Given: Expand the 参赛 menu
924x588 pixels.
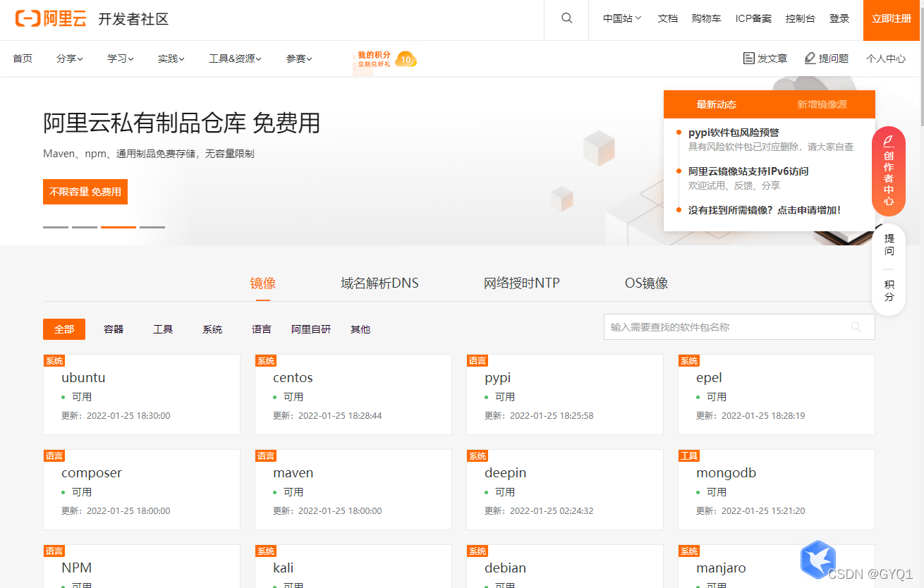Looking at the screenshot, I should [x=299, y=59].
